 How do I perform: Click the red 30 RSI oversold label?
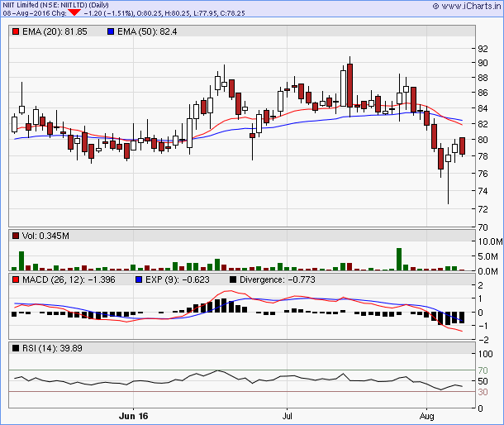(483, 392)
